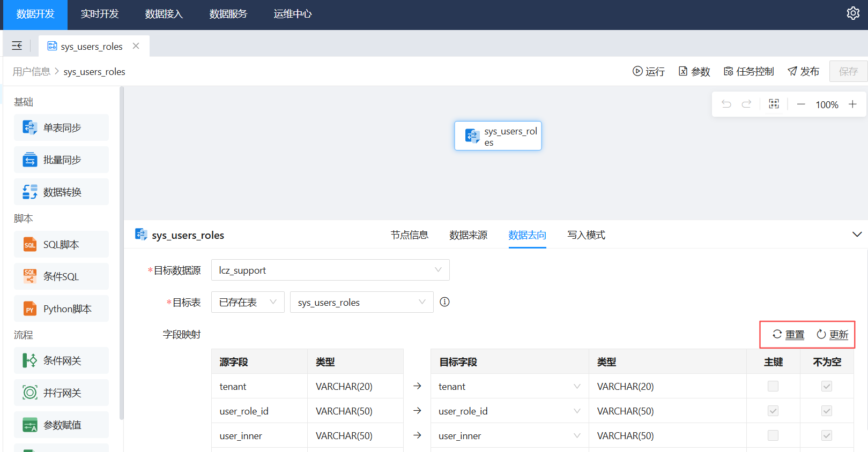Select the sys_users_roles node on the canvas
868x452 pixels.
click(498, 136)
